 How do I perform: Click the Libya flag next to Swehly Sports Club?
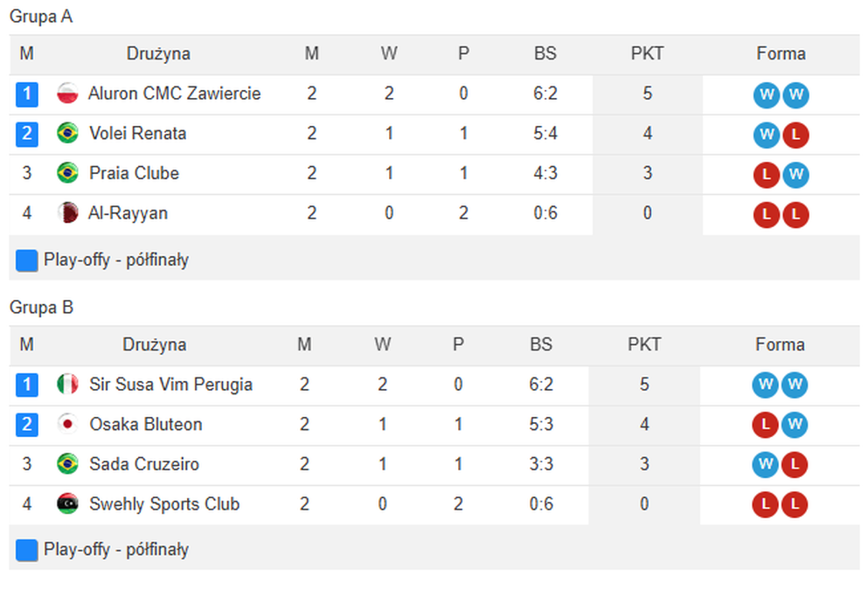click(x=67, y=504)
